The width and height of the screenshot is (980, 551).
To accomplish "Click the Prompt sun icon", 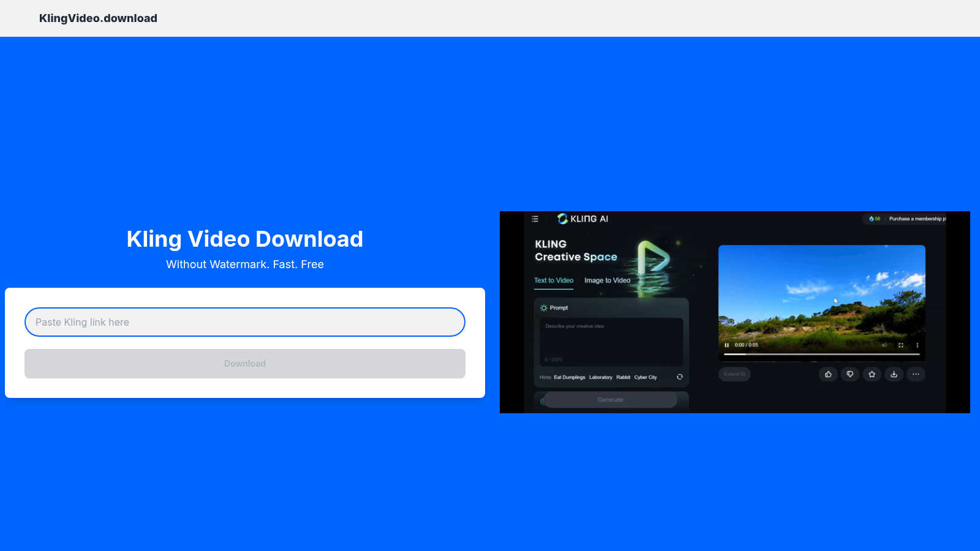I will [543, 308].
